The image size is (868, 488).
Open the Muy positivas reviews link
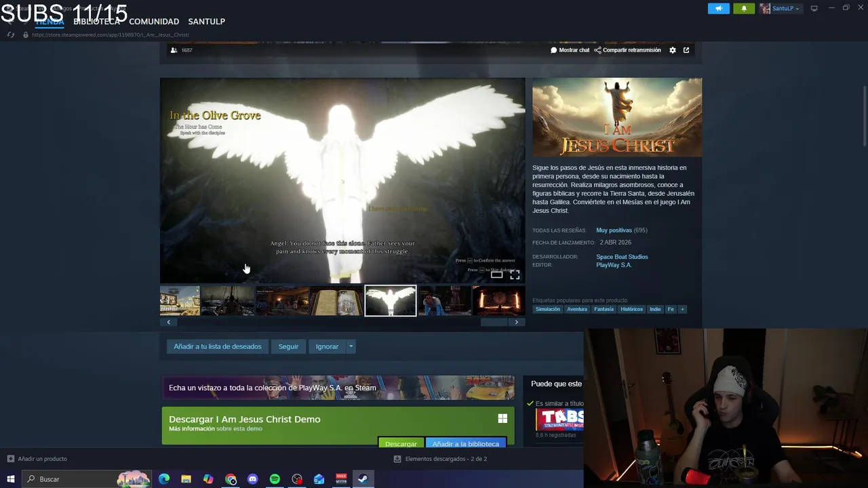coord(614,230)
